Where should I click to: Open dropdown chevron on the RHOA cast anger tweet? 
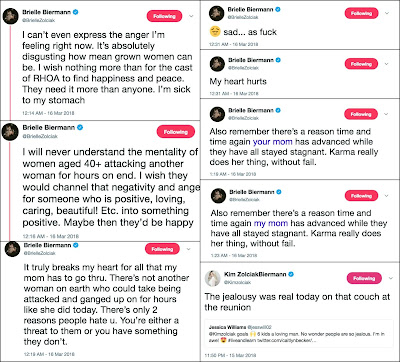pos(191,16)
